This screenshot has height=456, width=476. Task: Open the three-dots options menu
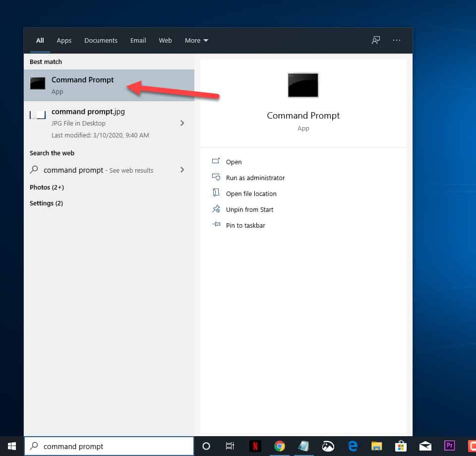(397, 40)
